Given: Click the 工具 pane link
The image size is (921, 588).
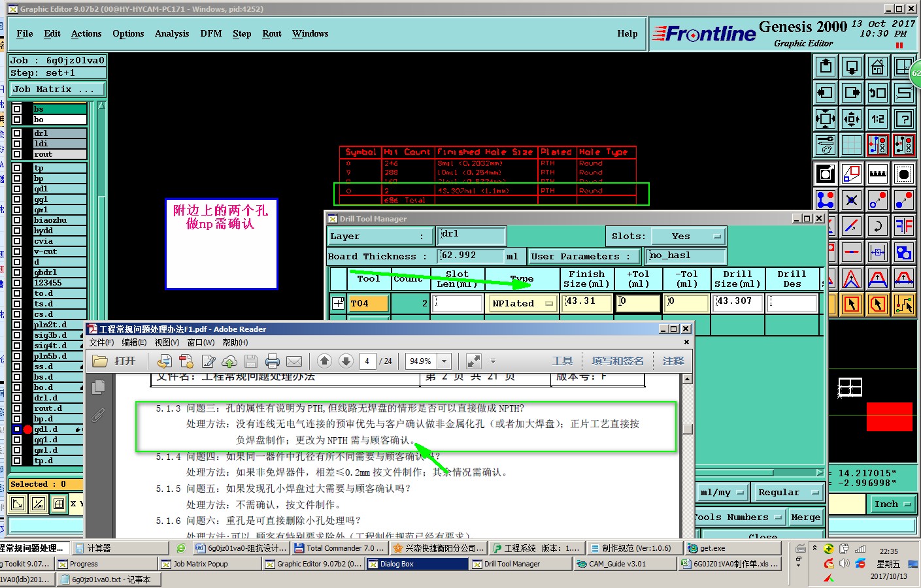Looking at the screenshot, I should point(562,361).
